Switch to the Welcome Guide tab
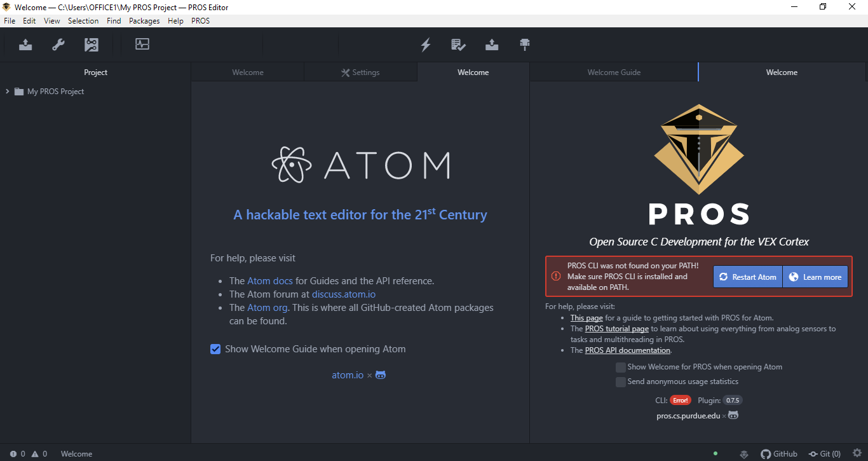 (614, 72)
